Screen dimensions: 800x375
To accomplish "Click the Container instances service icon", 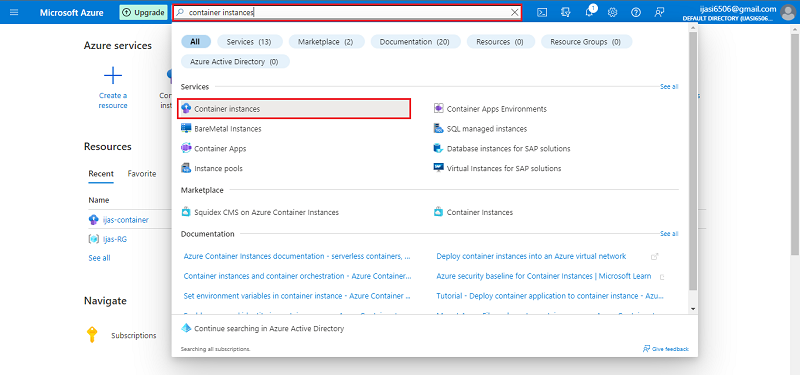I will tap(186, 109).
